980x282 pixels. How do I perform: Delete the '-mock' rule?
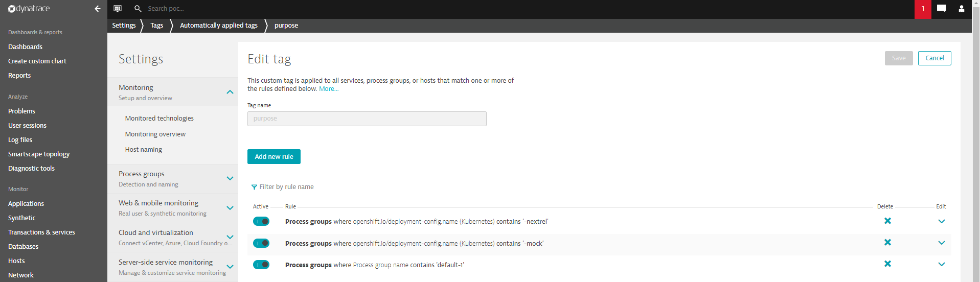[887, 243]
